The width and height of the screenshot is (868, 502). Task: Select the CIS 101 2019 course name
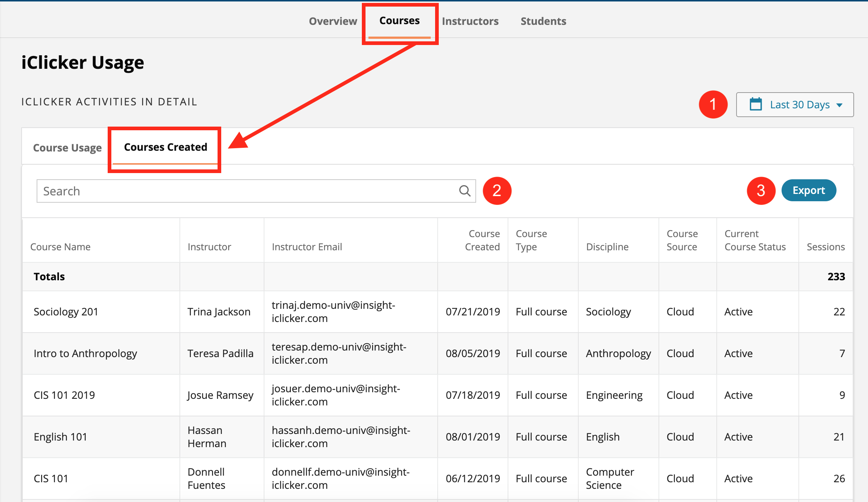(x=64, y=395)
